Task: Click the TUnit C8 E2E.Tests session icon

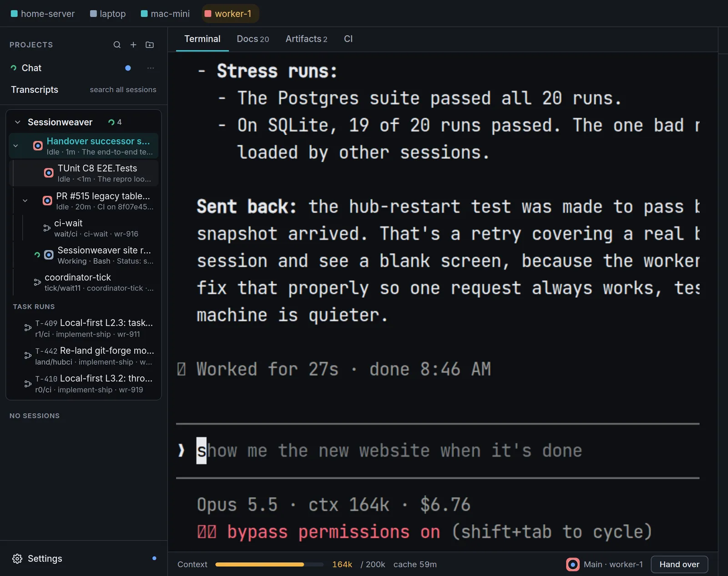Action: (x=49, y=173)
